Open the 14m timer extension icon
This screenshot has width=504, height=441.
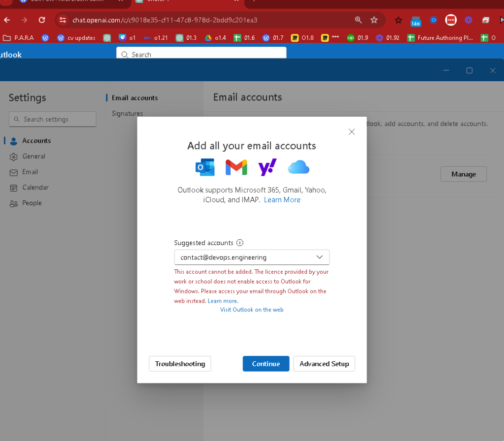416,21
